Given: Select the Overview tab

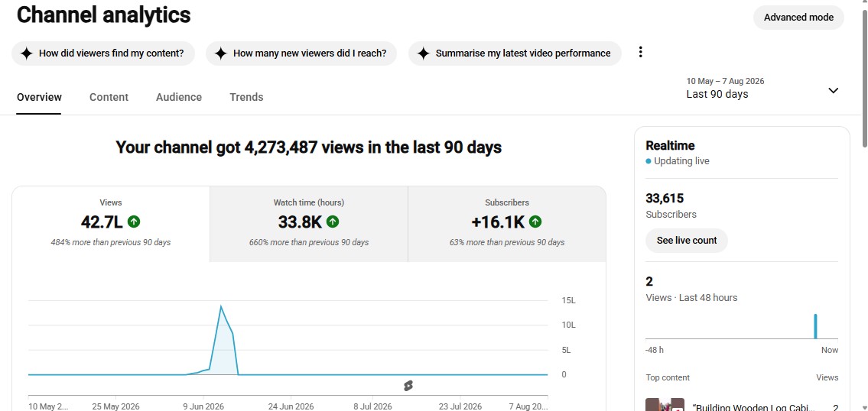Looking at the screenshot, I should point(39,97).
